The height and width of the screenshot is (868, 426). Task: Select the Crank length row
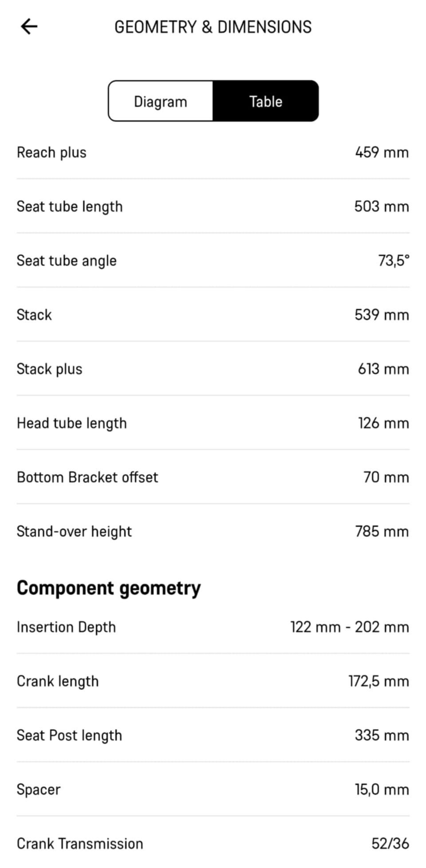(213, 681)
